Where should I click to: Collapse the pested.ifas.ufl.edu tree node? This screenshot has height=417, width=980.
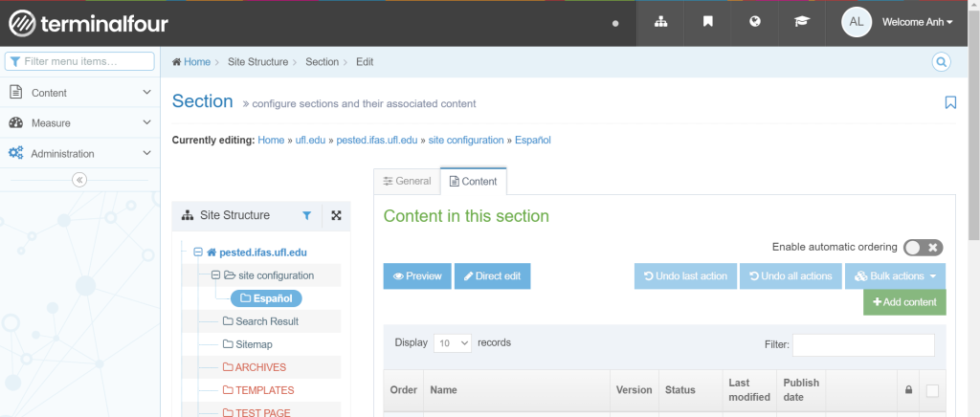pyautogui.click(x=198, y=252)
